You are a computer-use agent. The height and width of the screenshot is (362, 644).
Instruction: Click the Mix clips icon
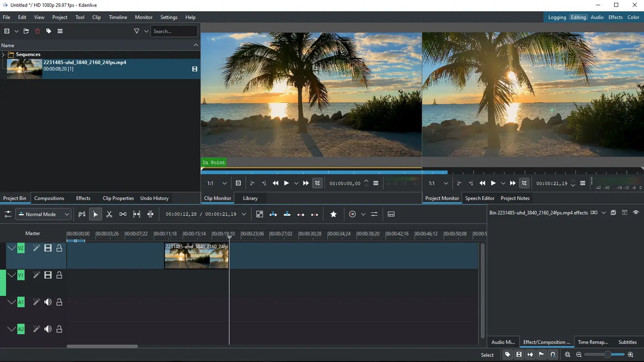(260, 214)
